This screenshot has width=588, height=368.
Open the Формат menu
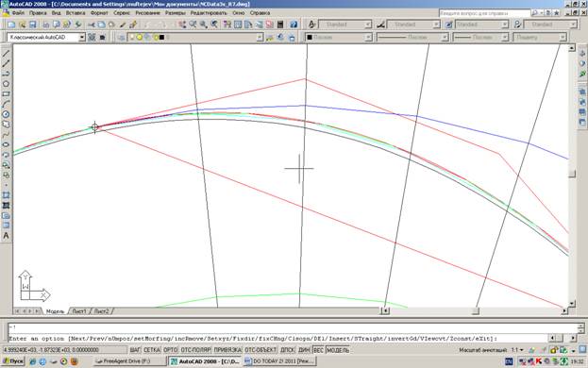click(99, 13)
